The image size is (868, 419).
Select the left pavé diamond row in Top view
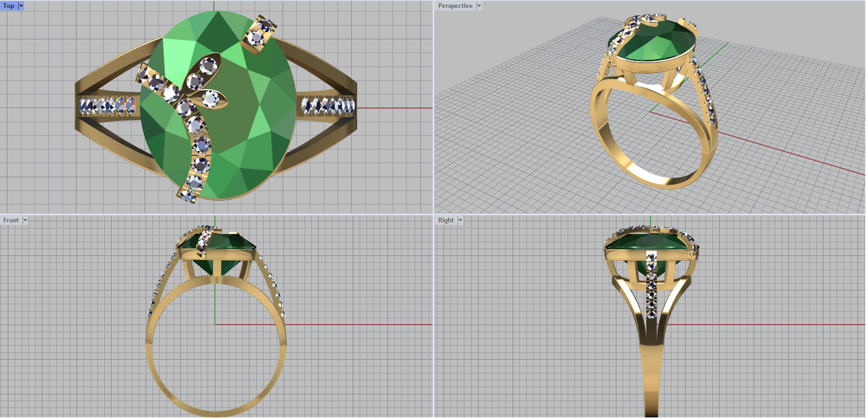click(107, 105)
